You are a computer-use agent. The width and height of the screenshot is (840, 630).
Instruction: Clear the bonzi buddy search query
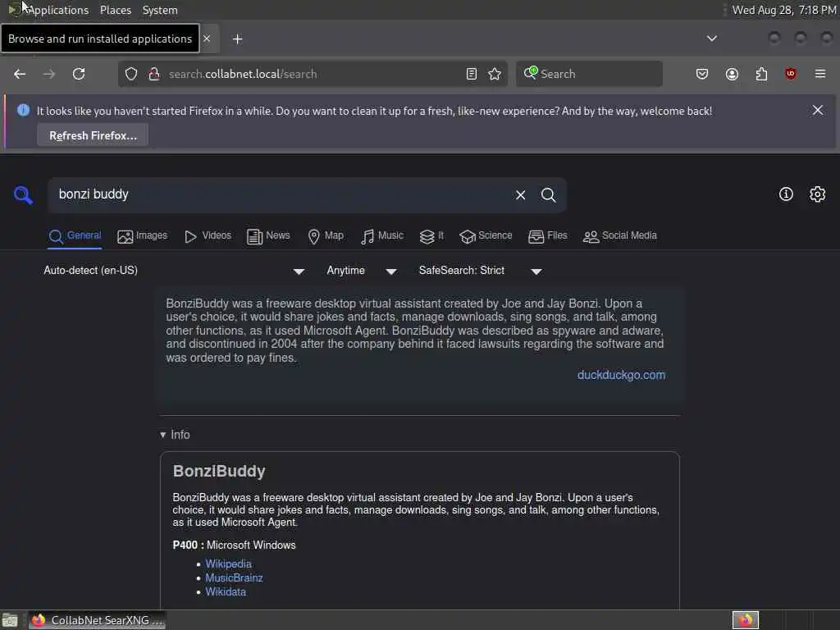click(520, 195)
